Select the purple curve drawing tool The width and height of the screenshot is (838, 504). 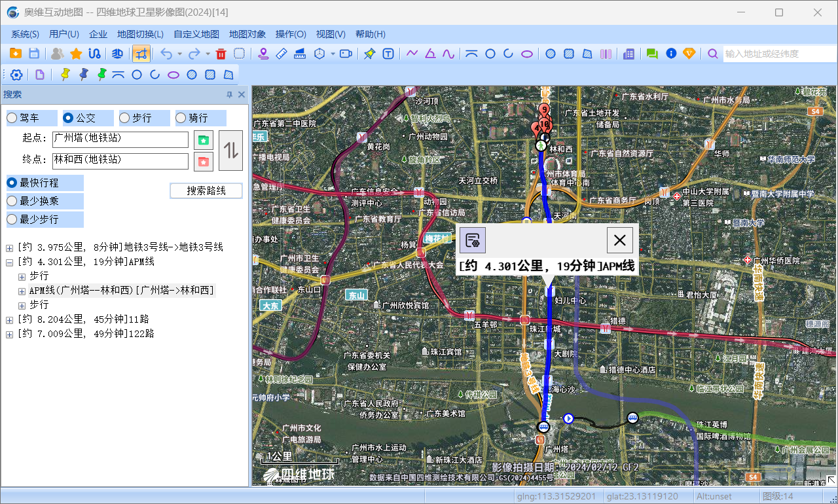click(448, 54)
